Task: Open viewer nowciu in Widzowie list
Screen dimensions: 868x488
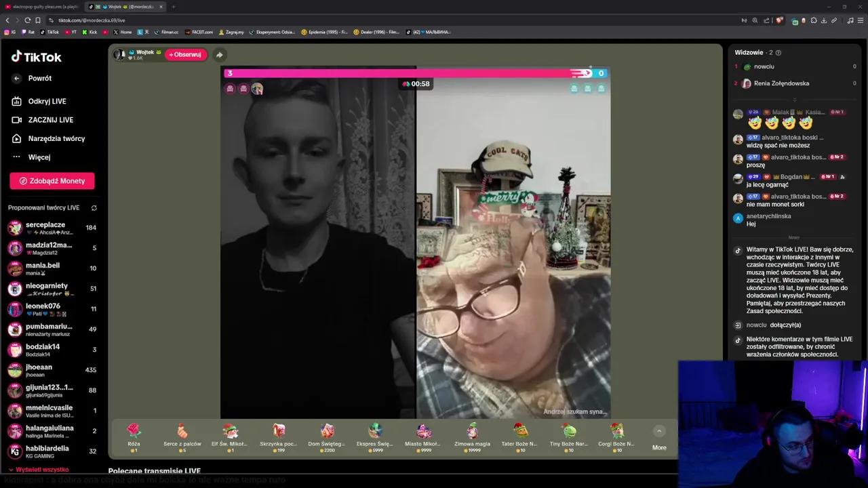Action: tap(795, 66)
